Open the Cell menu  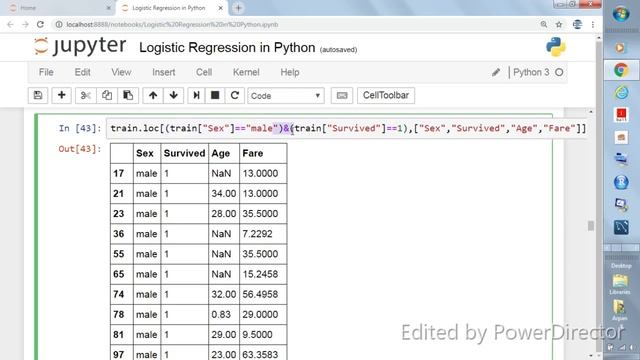(x=204, y=72)
